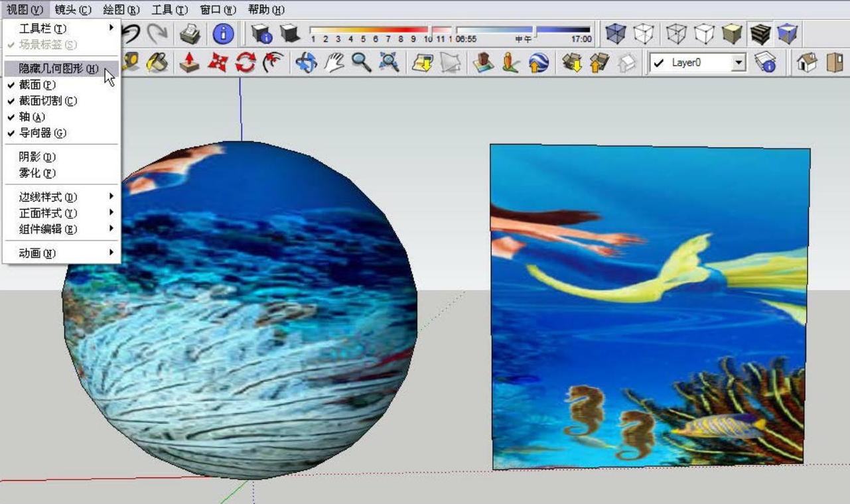Switch to isometric house view icon
Screen dimensions: 850x504
pos(807,62)
